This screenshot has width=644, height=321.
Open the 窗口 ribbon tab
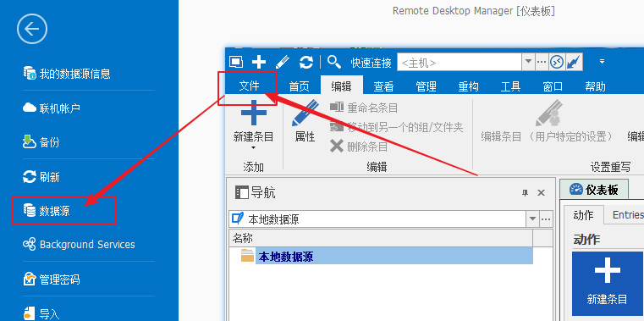pyautogui.click(x=553, y=86)
